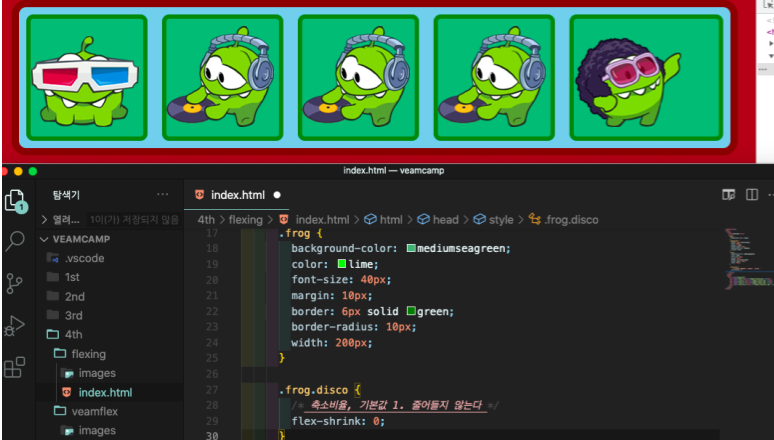Click the flexing breadcrumb segment
Image resolution: width=774 pixels, height=440 pixels.
(x=245, y=220)
